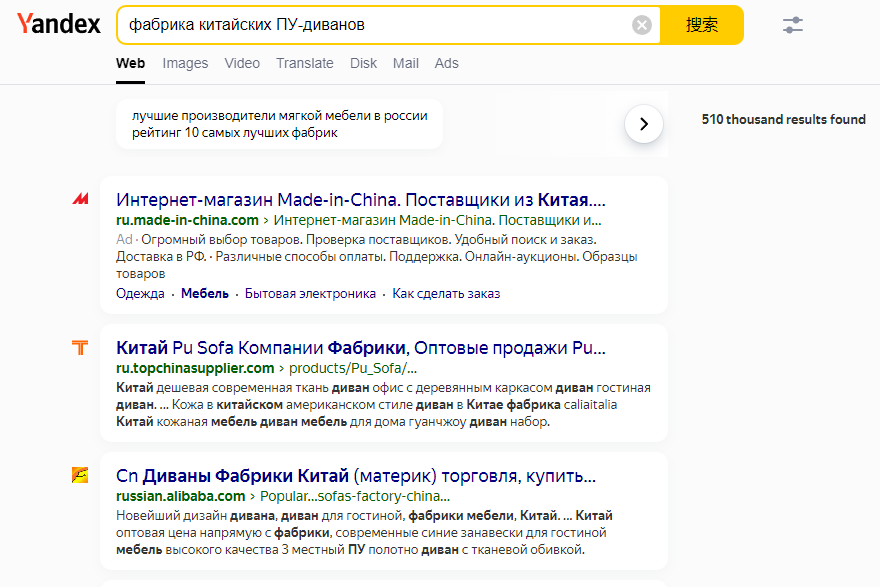Click the 'Новейший дизайн дивана' snippet text

pos(364,533)
